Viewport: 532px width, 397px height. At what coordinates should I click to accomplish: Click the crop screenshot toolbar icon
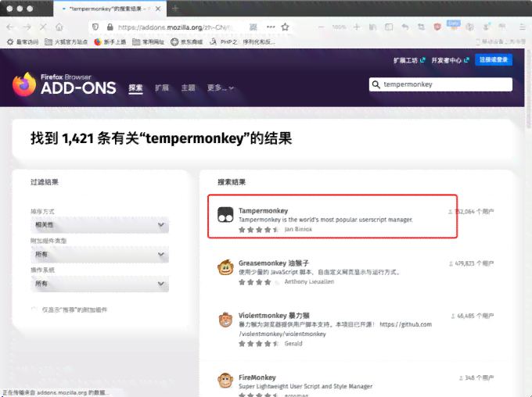[x=421, y=27]
